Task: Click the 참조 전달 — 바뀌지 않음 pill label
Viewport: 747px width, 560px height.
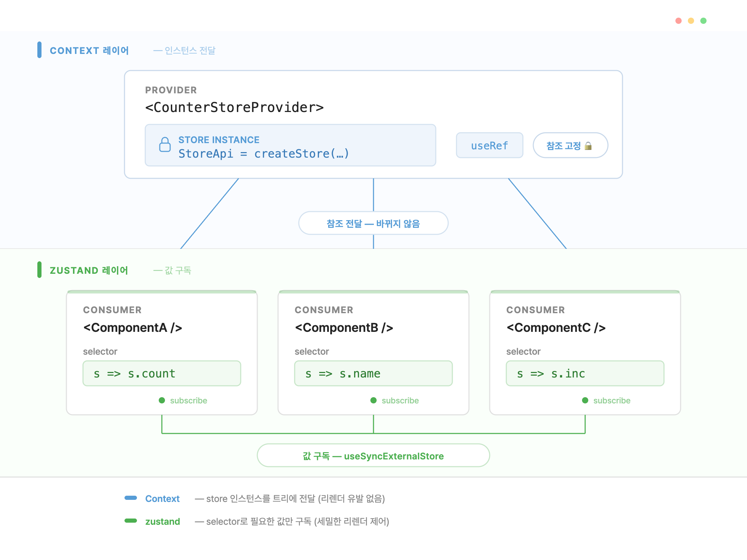Action: (373, 224)
